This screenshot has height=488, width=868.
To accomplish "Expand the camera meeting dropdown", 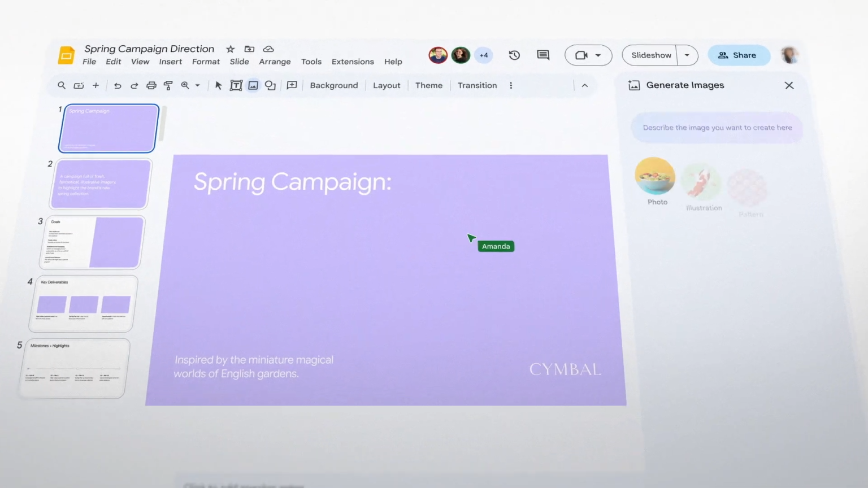I will (598, 55).
